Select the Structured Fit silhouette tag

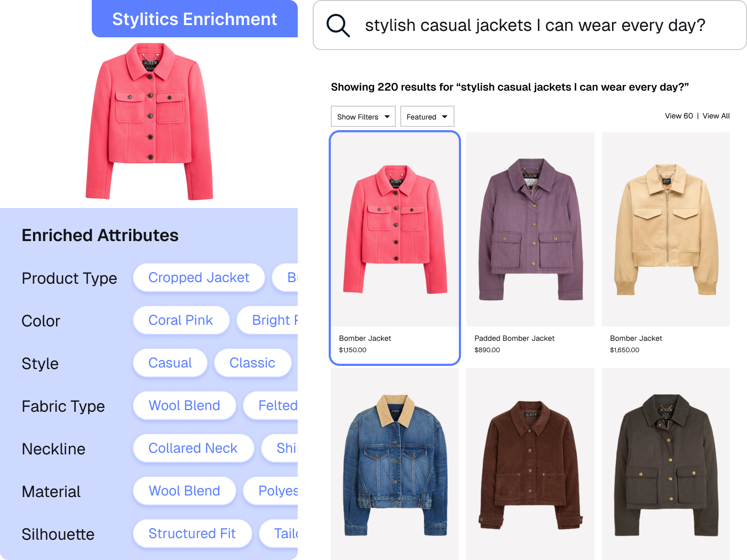point(192,533)
